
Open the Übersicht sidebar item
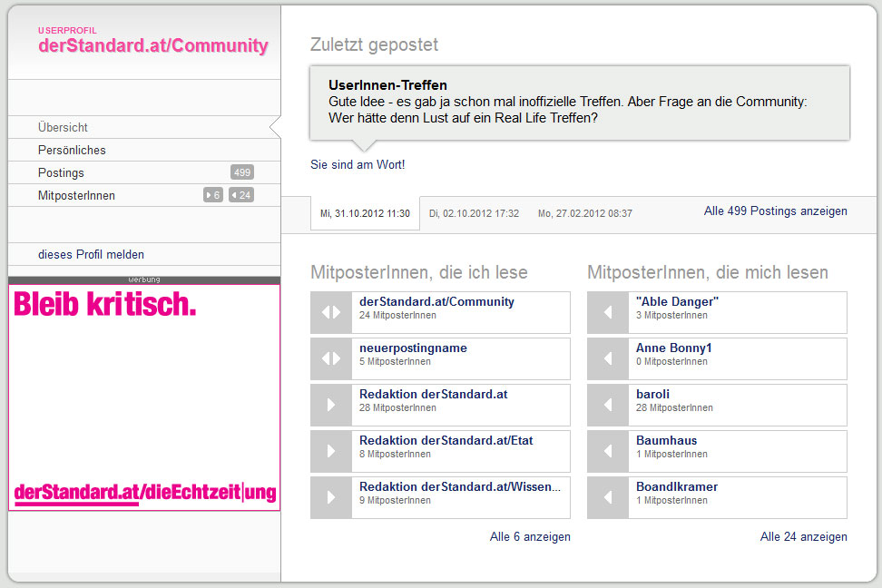click(x=144, y=127)
